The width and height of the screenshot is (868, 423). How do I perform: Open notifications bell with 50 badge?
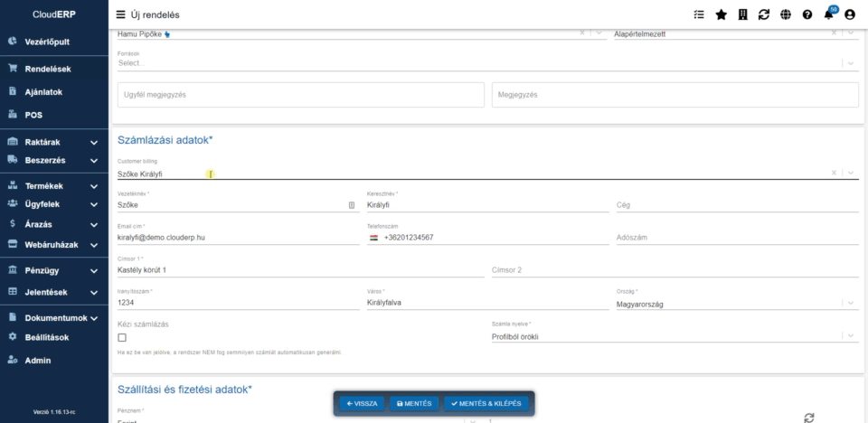(x=829, y=14)
